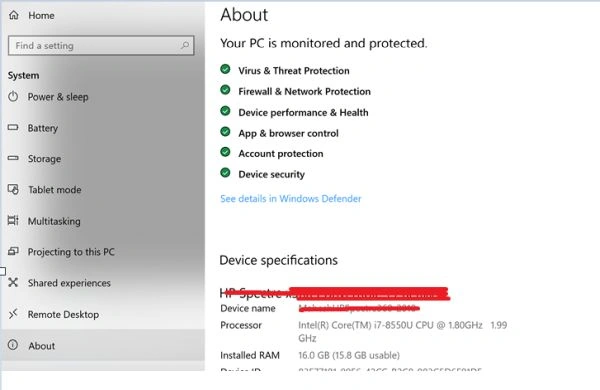Click the Shared experiences icon

pyautogui.click(x=13, y=282)
